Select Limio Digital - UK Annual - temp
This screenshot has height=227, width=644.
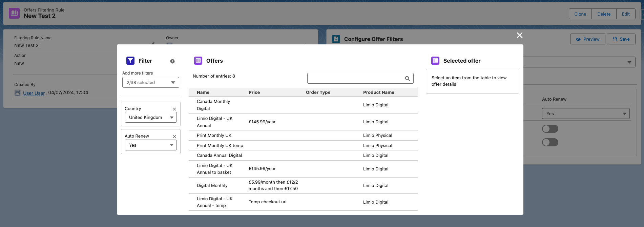pyautogui.click(x=303, y=202)
